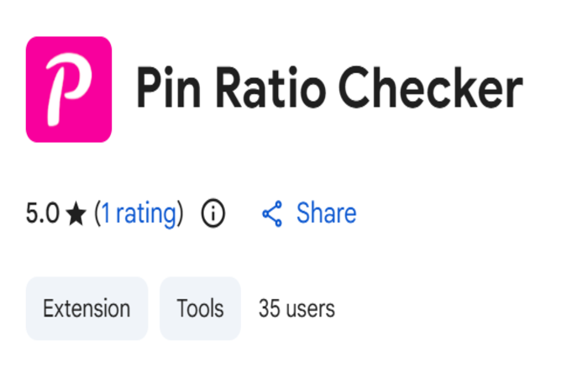Open the 1 rating link
This screenshot has width=588, height=378.
(139, 213)
